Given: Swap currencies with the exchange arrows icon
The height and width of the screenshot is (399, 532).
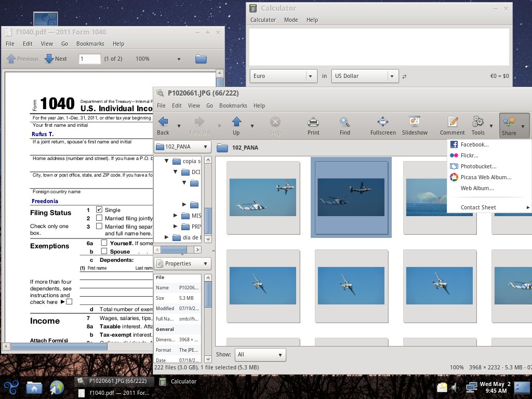Looking at the screenshot, I should tap(404, 77).
